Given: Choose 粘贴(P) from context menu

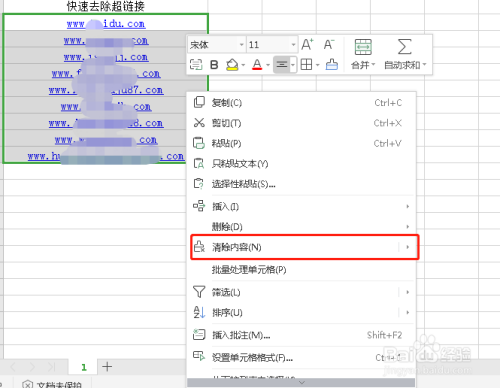Looking at the screenshot, I should click(x=302, y=143).
